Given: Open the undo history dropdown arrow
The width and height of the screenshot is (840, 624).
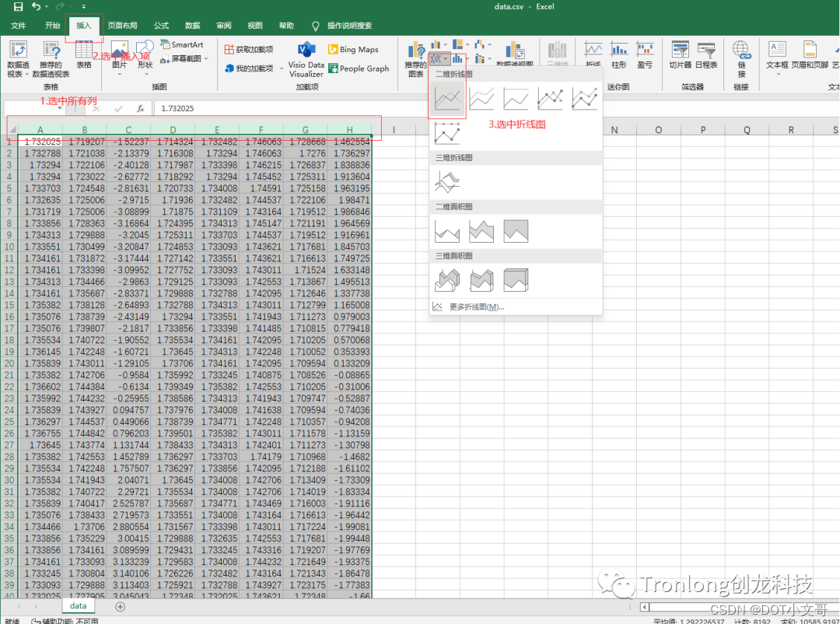Looking at the screenshot, I should [47, 7].
